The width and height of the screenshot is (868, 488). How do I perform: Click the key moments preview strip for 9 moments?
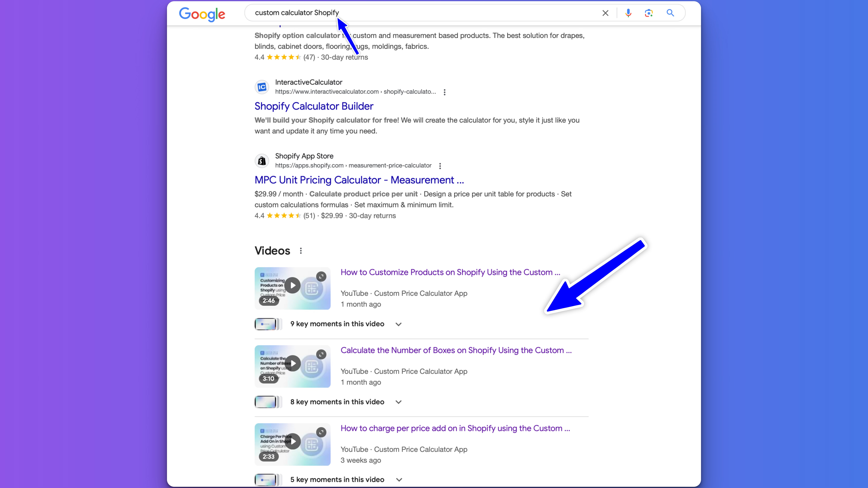(x=268, y=324)
